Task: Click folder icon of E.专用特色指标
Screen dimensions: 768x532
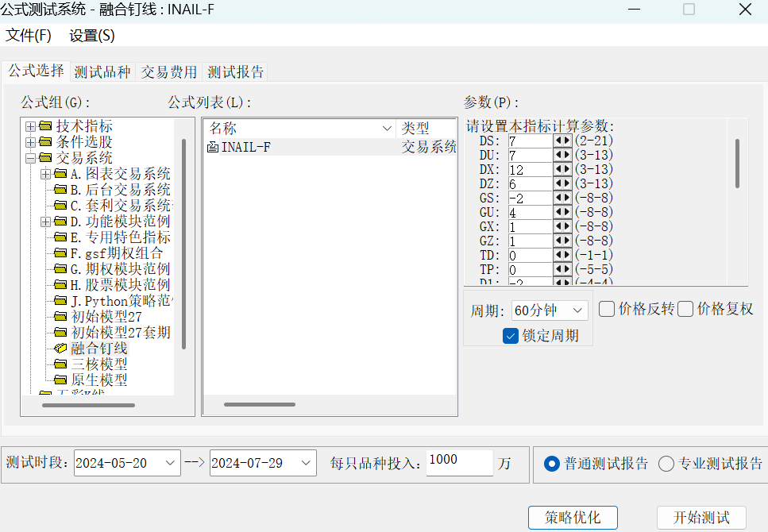Action: click(x=60, y=237)
